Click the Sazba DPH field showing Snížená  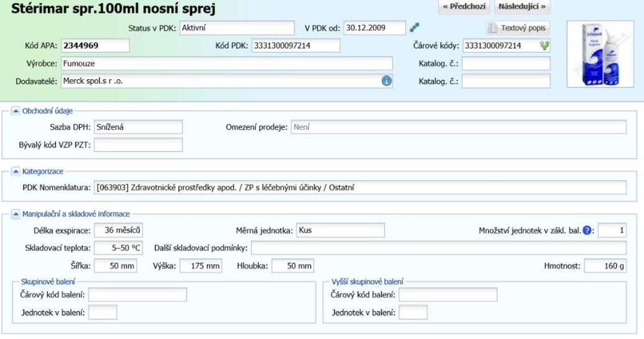pos(138,127)
